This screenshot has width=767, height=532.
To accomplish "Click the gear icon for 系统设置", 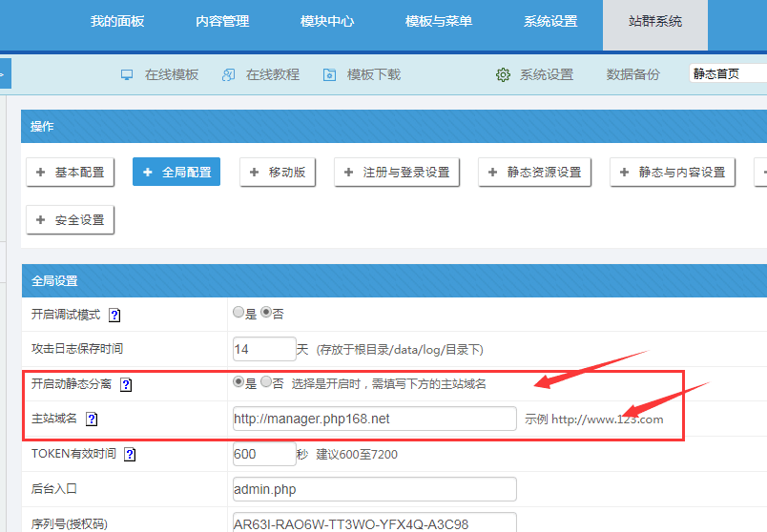I will [503, 74].
